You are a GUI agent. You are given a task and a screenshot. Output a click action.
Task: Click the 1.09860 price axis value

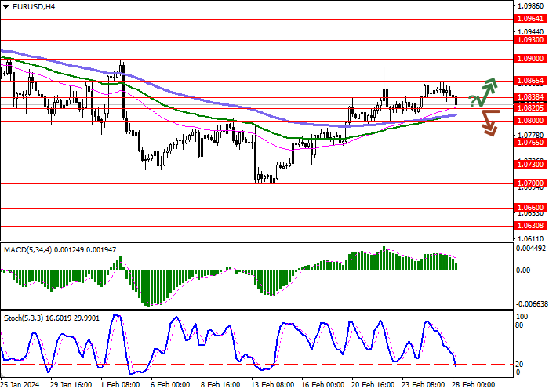(531, 6)
